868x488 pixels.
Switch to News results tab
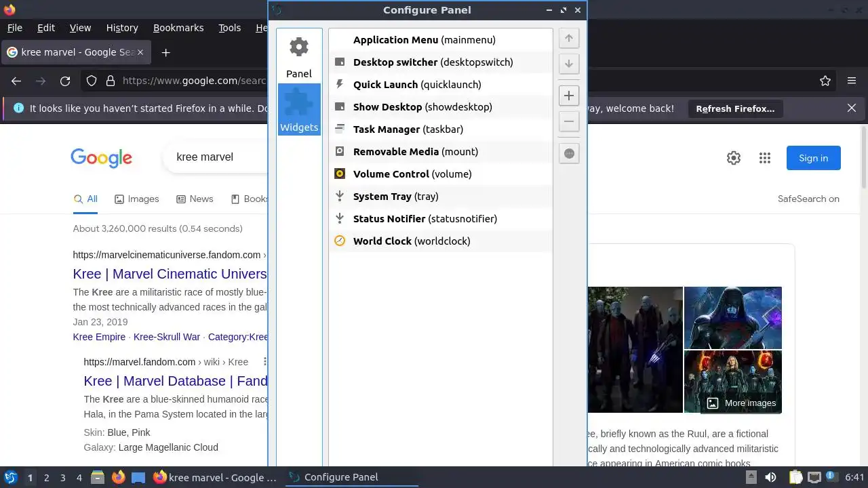[195, 199]
